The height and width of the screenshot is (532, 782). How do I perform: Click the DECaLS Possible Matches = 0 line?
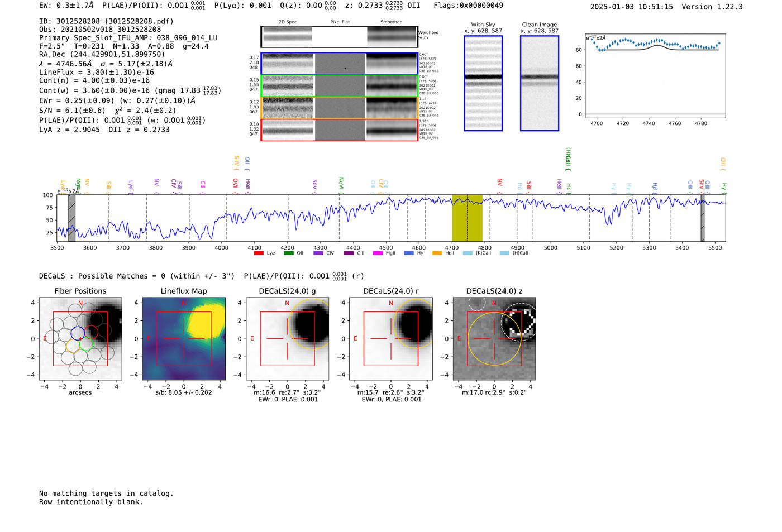coord(137,276)
